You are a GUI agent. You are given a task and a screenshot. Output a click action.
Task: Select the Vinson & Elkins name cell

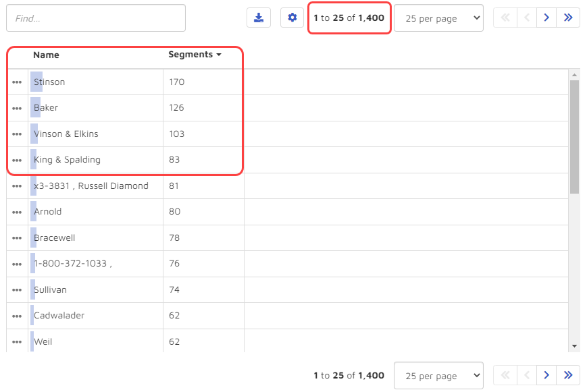click(95, 134)
